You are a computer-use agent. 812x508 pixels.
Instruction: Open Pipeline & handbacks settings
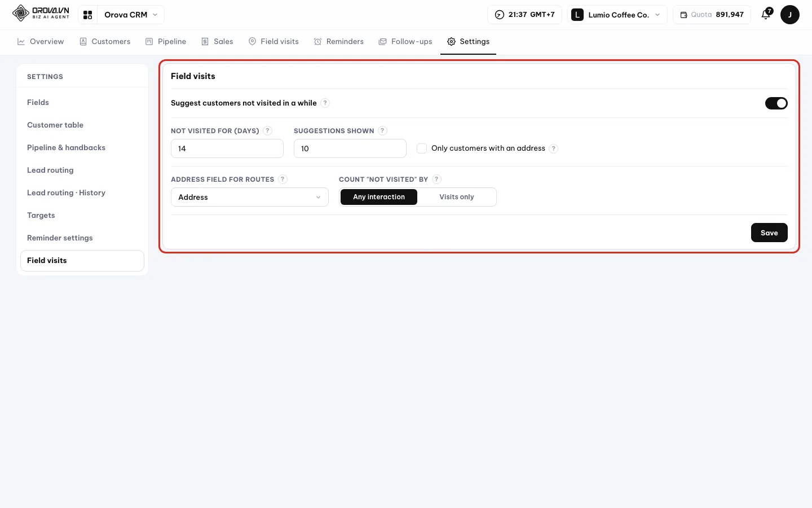pyautogui.click(x=82, y=147)
